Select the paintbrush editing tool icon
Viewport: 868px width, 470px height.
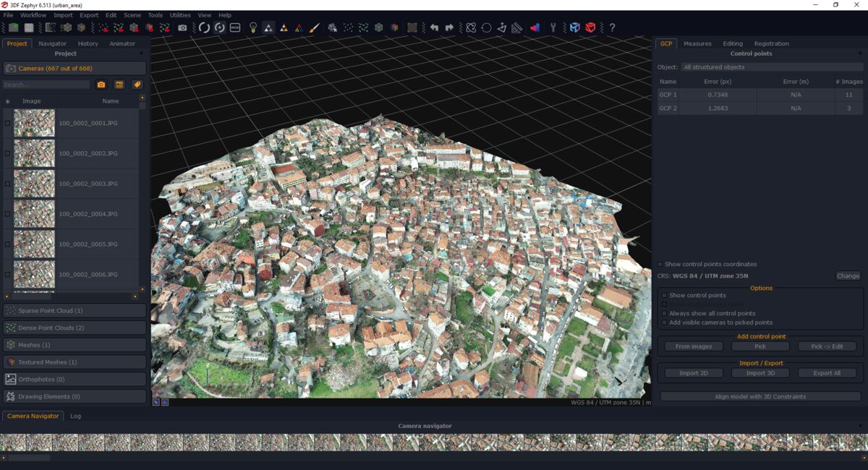pyautogui.click(x=315, y=27)
